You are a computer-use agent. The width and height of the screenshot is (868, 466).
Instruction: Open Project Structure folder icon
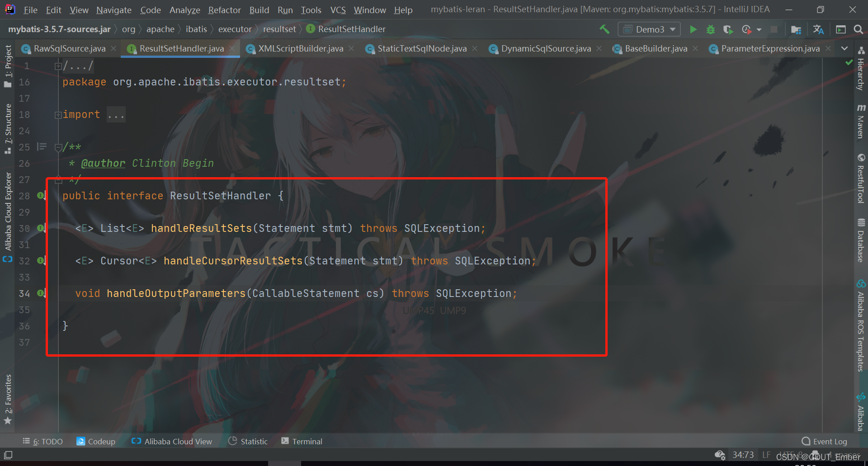(x=796, y=29)
